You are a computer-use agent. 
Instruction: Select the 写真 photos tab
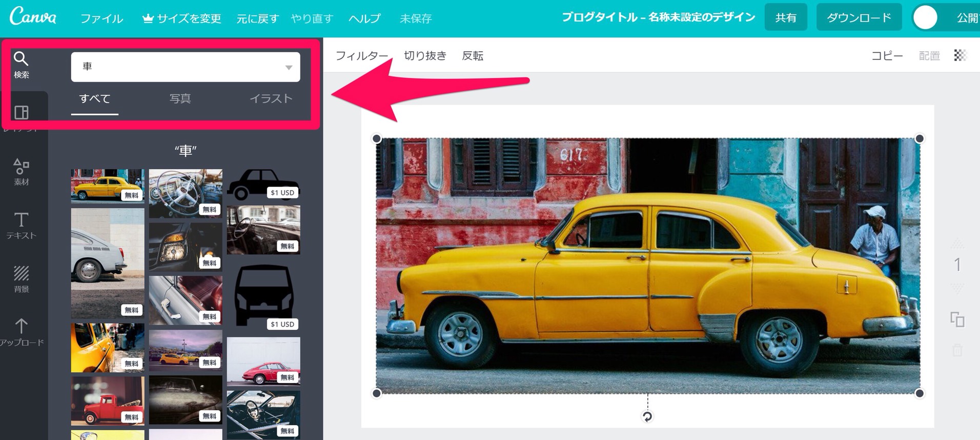(180, 98)
